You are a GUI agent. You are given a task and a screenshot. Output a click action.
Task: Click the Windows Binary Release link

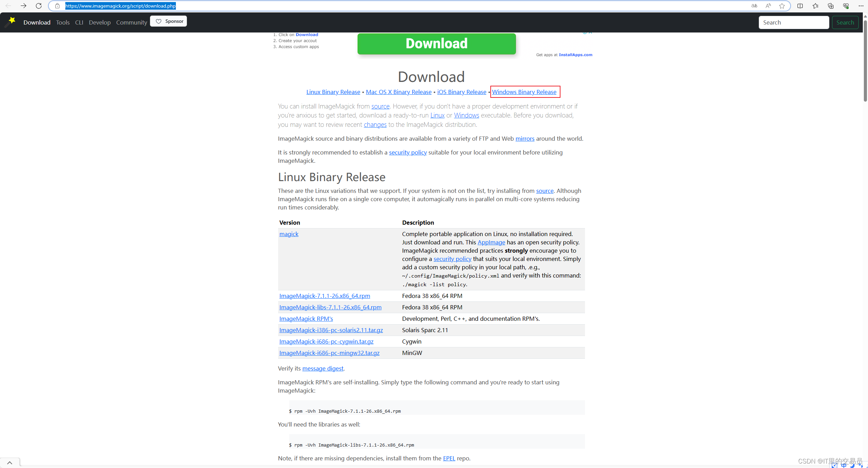click(x=525, y=92)
